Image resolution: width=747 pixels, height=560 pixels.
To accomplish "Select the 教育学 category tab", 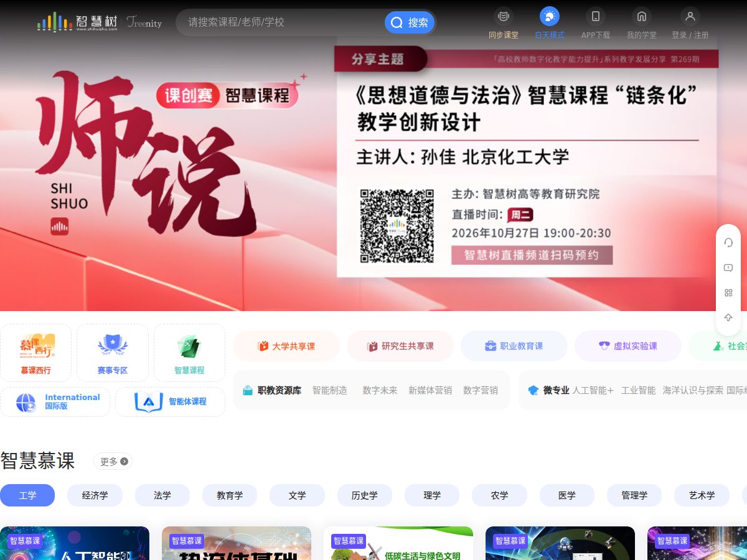I will 230,495.
